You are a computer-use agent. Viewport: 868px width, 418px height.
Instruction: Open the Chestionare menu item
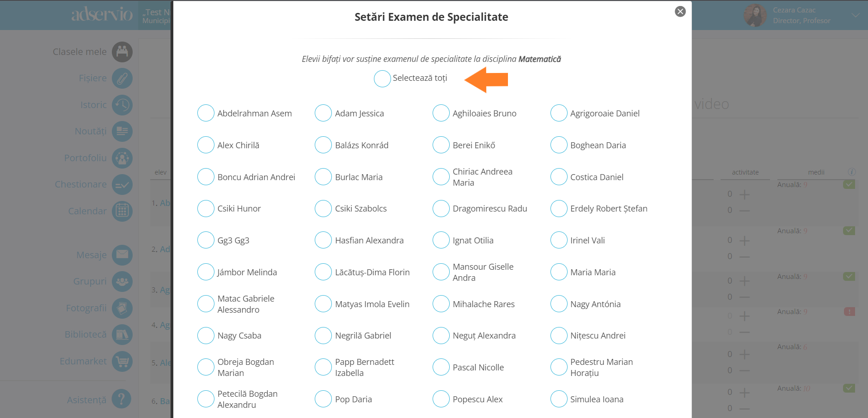tap(81, 184)
